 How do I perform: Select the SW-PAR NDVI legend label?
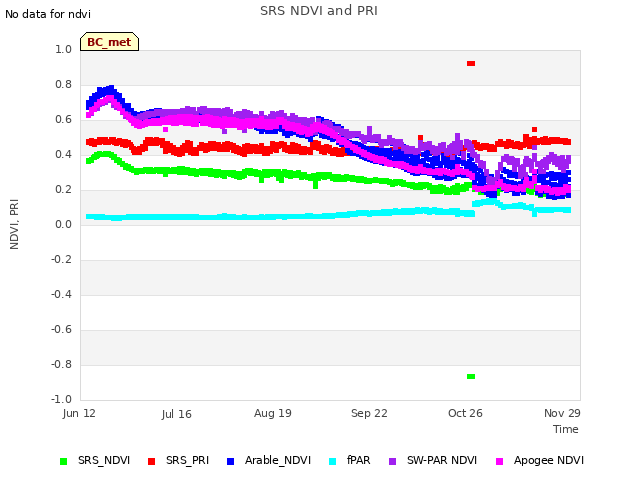[x=442, y=460]
